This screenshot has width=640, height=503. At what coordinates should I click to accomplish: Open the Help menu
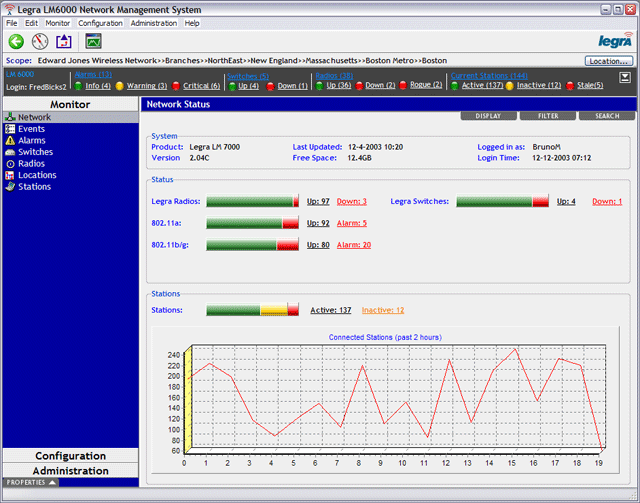click(192, 23)
